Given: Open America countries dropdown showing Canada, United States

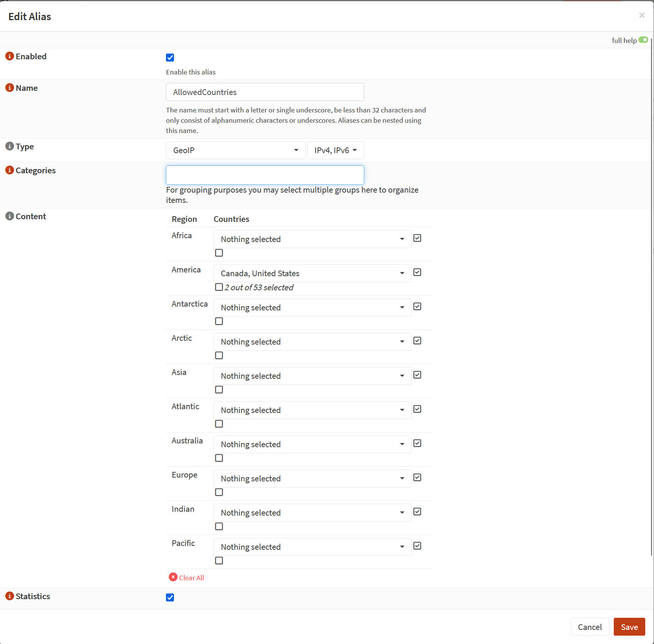Looking at the screenshot, I should pos(312,274).
